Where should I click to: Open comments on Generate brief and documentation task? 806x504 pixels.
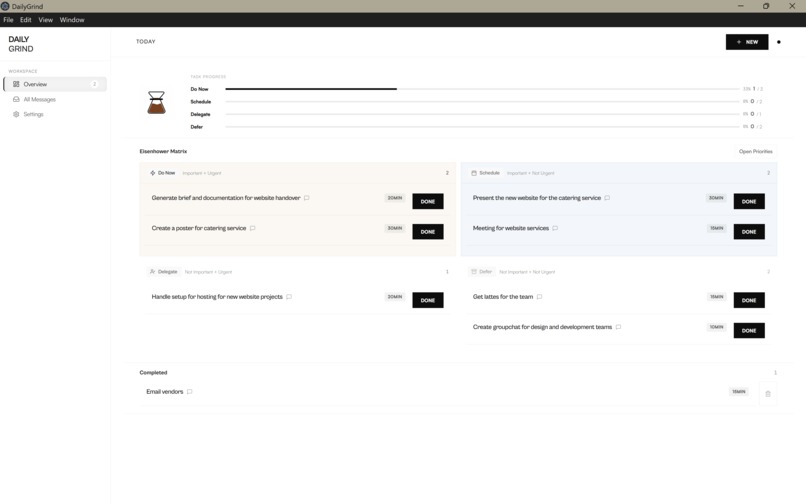[307, 198]
